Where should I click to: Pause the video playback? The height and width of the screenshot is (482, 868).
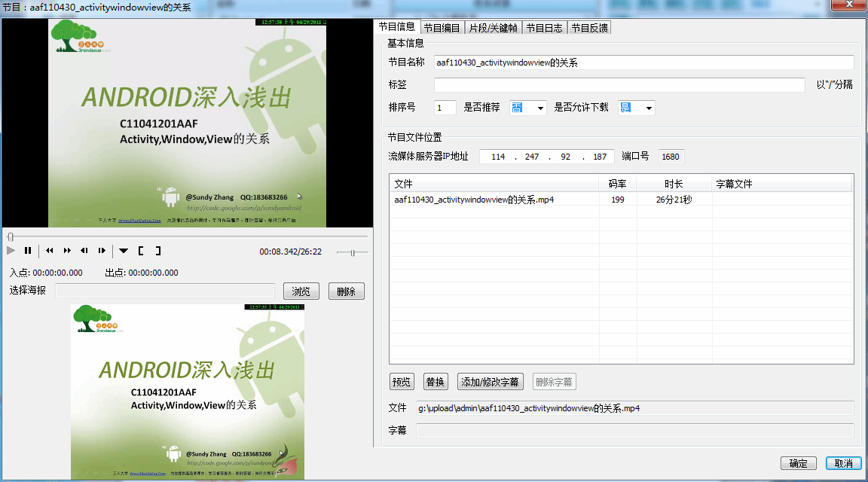click(x=28, y=251)
